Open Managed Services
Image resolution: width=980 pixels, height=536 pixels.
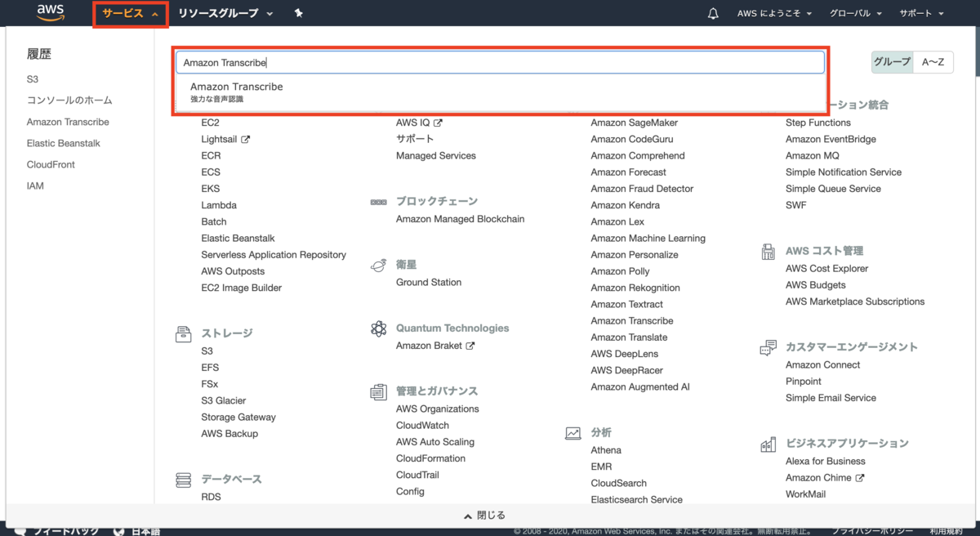click(436, 155)
